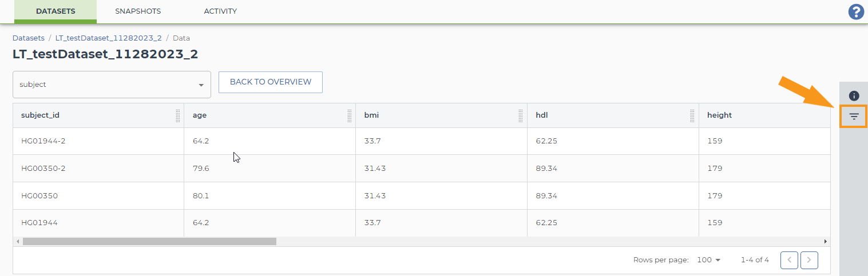Click the hdl column resize handle
868x276 pixels.
tap(692, 115)
